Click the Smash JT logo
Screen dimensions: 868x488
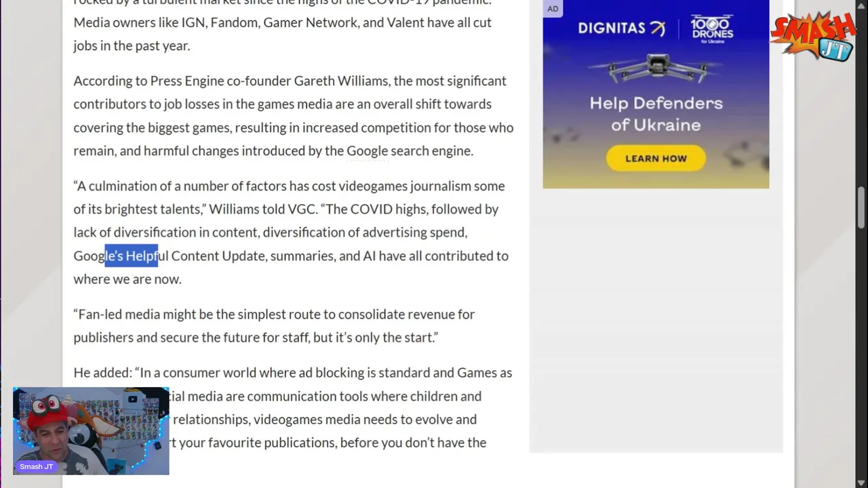(813, 35)
